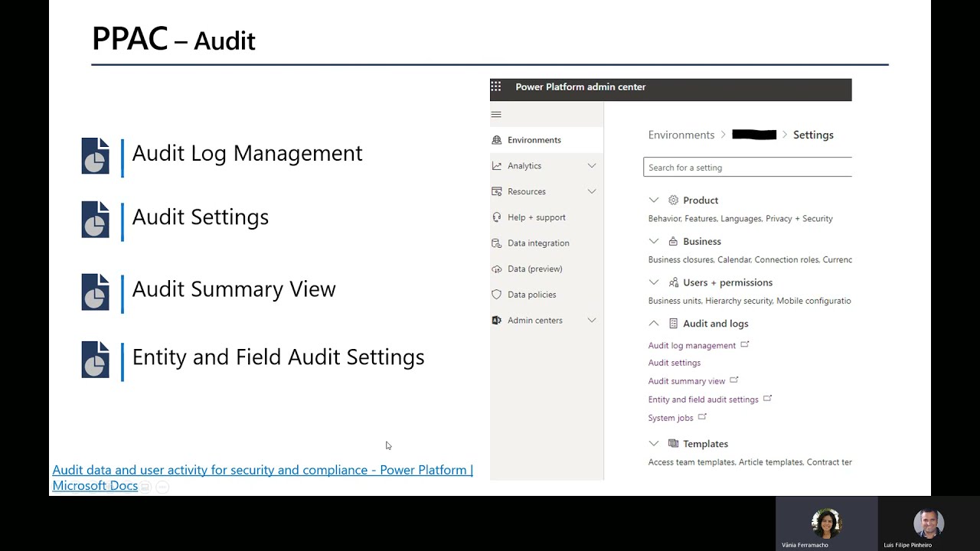Click the Environments globe icon
Viewport: 980px width, 551px height.
click(x=497, y=140)
